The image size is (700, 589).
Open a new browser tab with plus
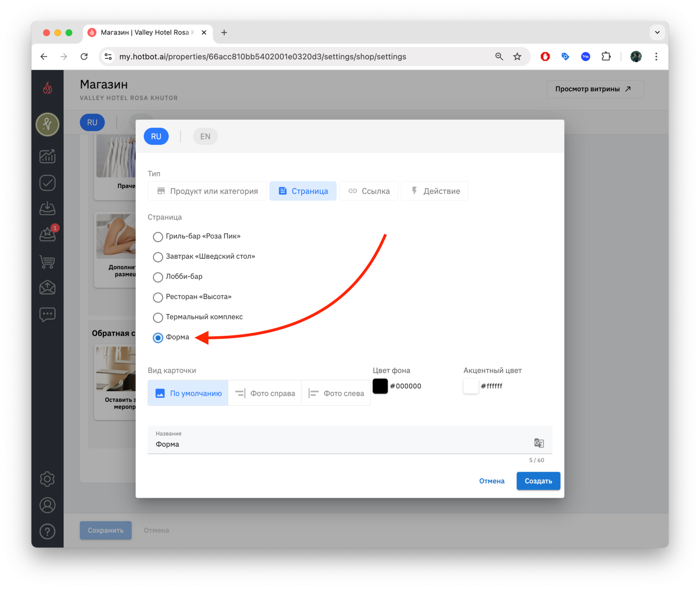pos(224,33)
